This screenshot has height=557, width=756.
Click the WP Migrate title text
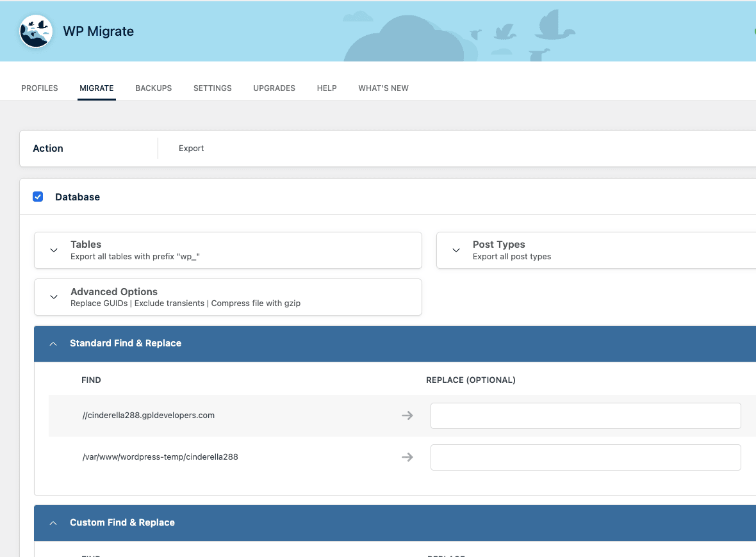[99, 31]
